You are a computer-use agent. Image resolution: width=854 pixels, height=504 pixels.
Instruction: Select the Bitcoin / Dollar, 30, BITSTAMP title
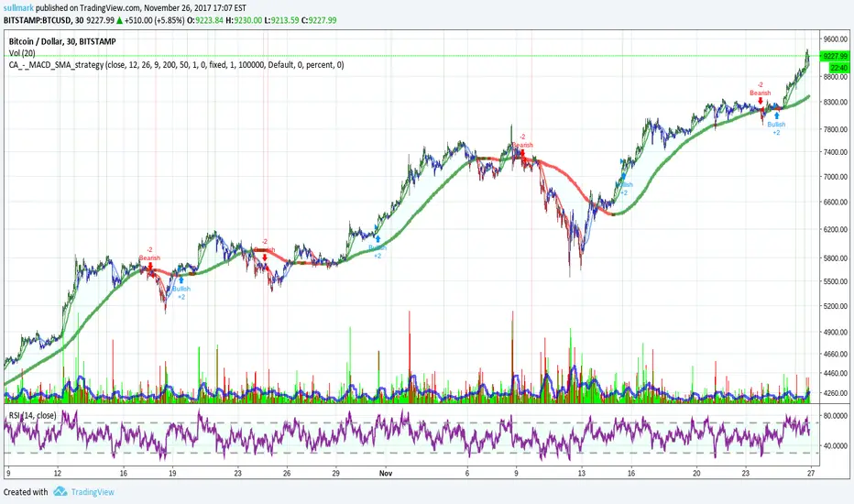coord(62,41)
